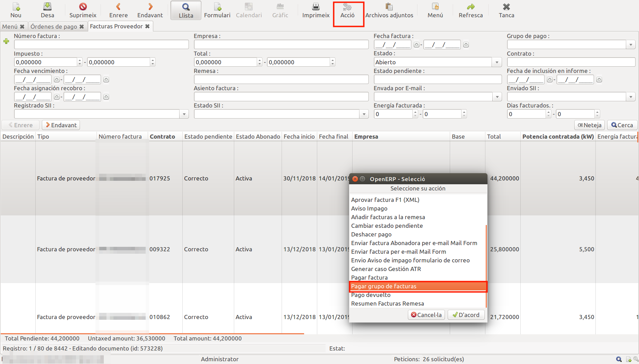Viewport: 639px width, 364px height.
Task: Expand the Estado dropdown showing Abierto
Action: [x=497, y=62]
